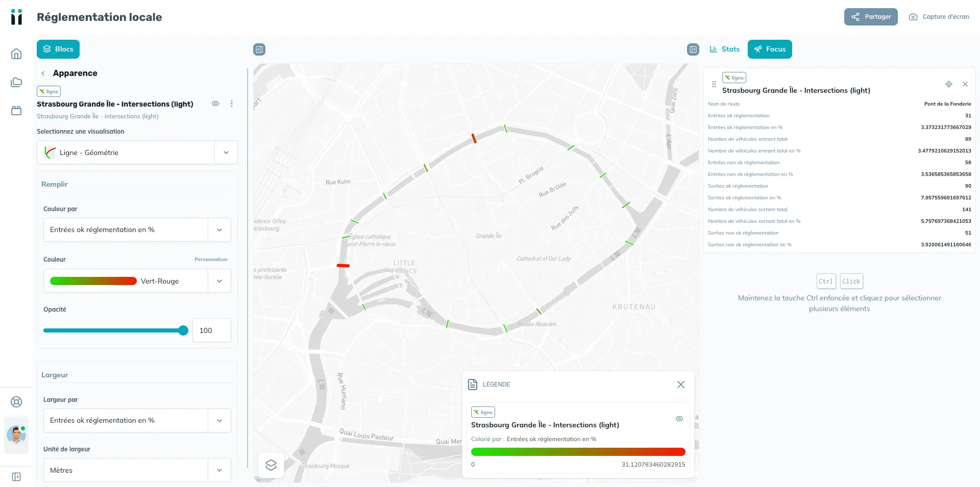The width and height of the screenshot is (980, 487).
Task: Open the Vert-Rouge color palette dropdown arrow
Action: pos(219,281)
